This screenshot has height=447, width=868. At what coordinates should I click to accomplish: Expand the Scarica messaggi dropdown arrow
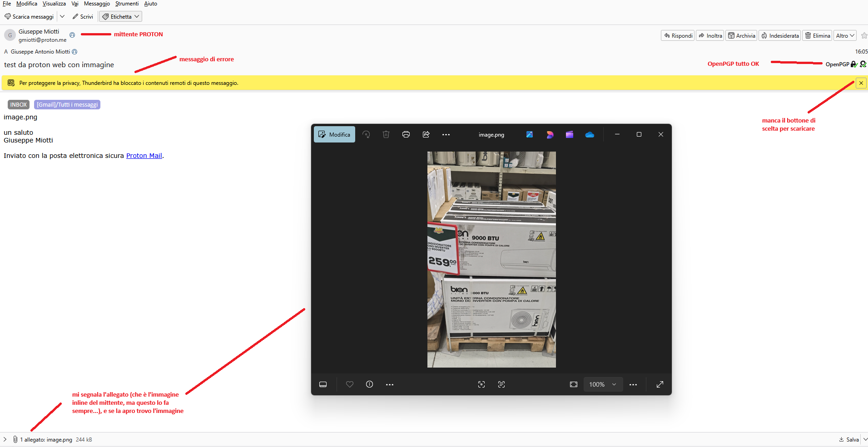pyautogui.click(x=62, y=17)
